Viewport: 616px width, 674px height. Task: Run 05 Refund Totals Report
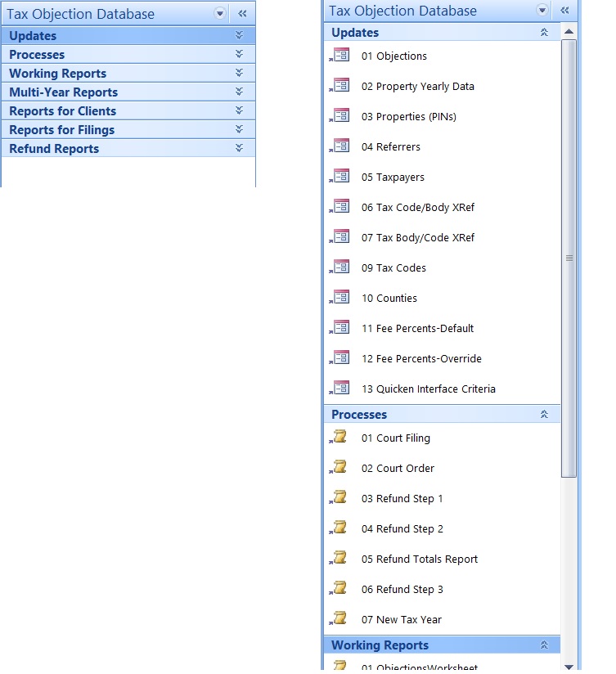[419, 559]
